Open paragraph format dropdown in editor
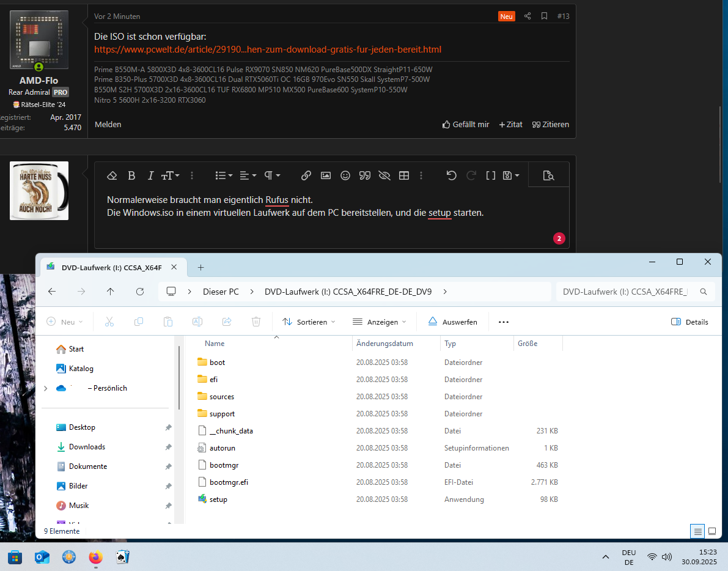 [272, 175]
